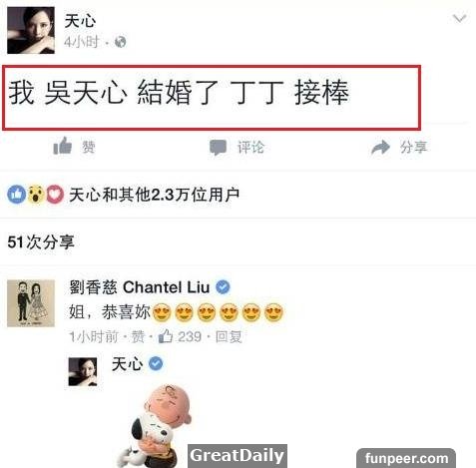Open 天心 profile name at post top
Viewport: 476px width, 468px height.
[80, 21]
